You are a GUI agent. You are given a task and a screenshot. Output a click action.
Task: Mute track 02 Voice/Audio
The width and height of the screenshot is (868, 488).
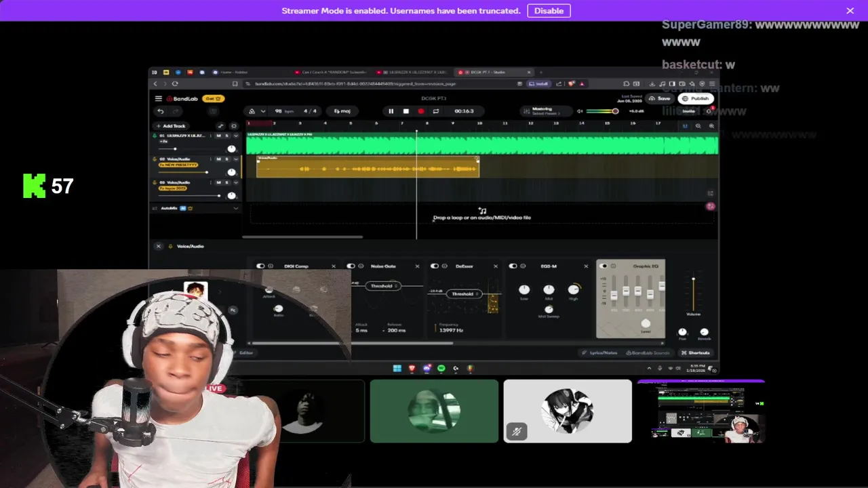coord(218,159)
